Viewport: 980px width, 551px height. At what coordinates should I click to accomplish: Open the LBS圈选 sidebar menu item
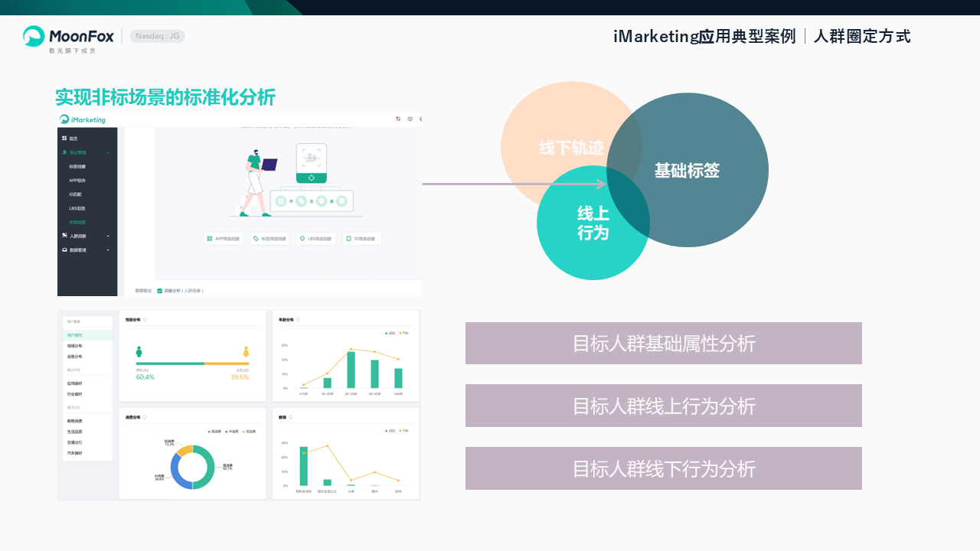coord(77,208)
